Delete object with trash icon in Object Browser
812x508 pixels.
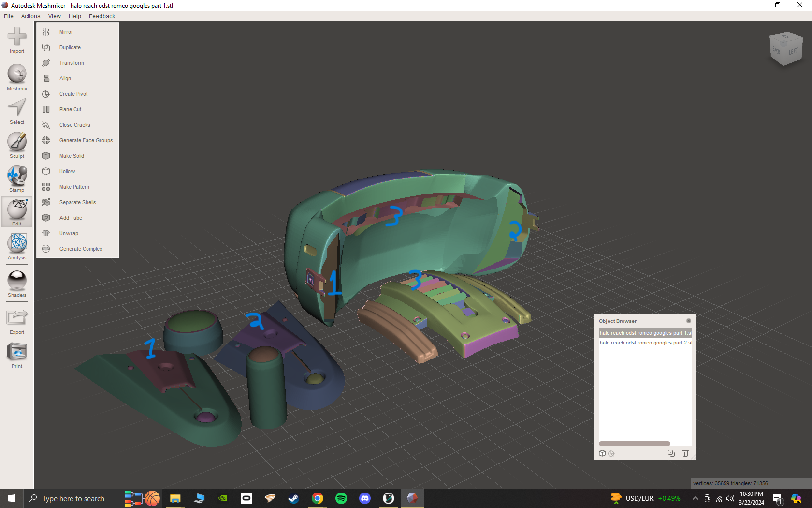click(685, 453)
